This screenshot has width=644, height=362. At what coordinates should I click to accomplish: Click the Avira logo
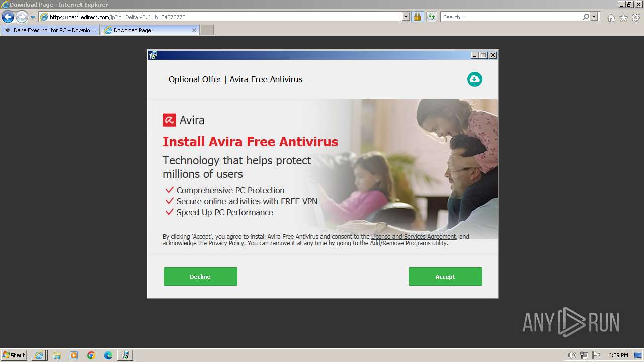[x=183, y=120]
